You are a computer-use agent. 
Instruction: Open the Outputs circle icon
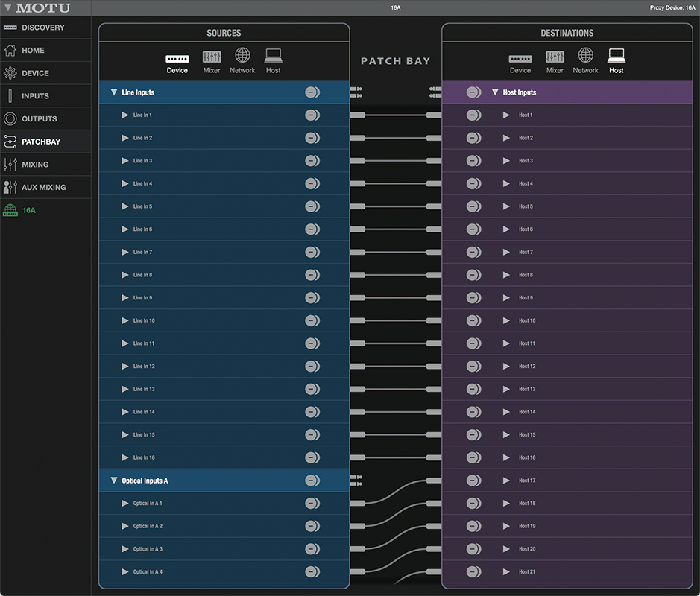tap(10, 118)
